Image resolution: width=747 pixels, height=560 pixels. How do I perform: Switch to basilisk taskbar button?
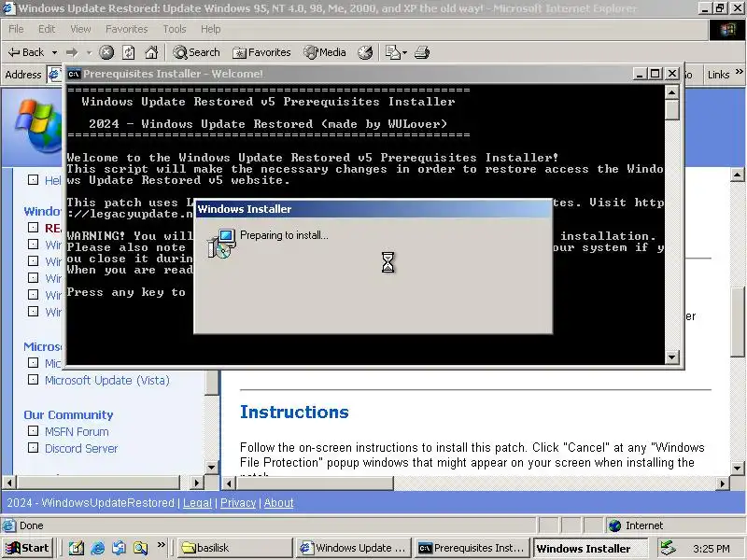(235, 548)
